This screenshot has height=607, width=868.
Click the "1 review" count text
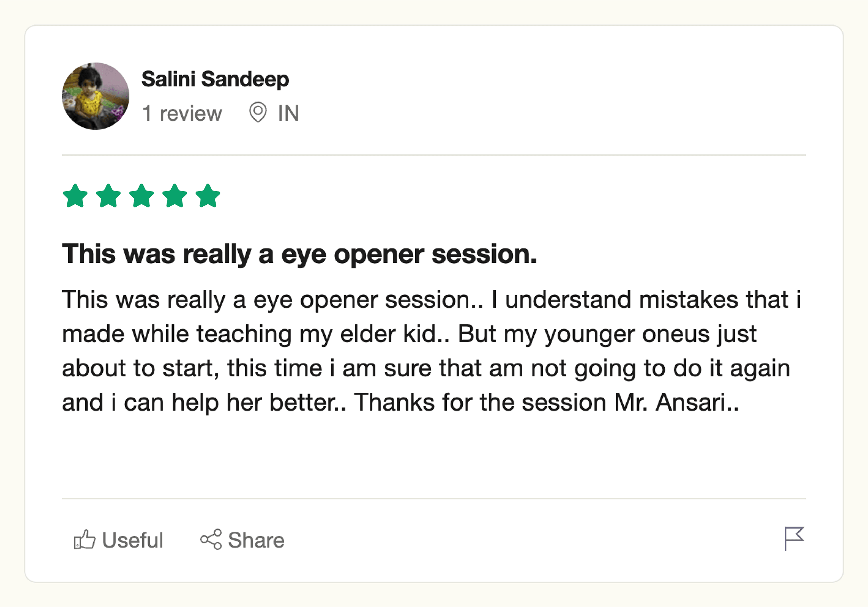(x=182, y=114)
